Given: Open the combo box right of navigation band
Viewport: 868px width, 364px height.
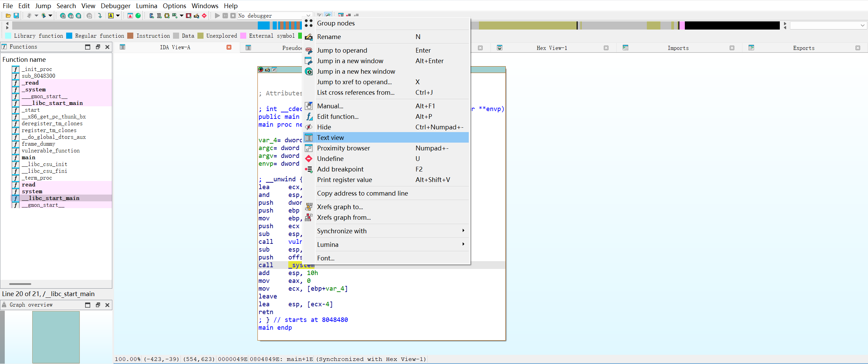Looking at the screenshot, I should point(828,25).
